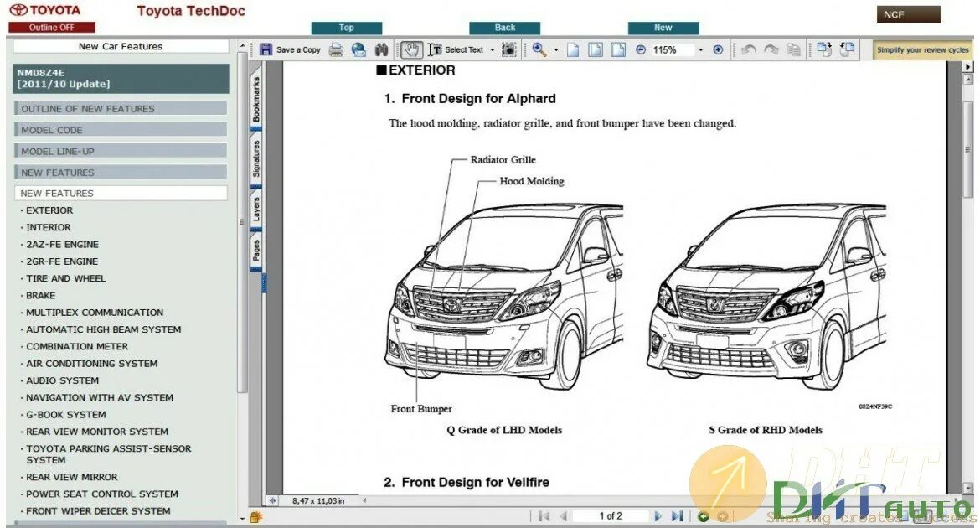Click the NCF button
Screen dimensions: 980x528
pyautogui.click(x=908, y=14)
